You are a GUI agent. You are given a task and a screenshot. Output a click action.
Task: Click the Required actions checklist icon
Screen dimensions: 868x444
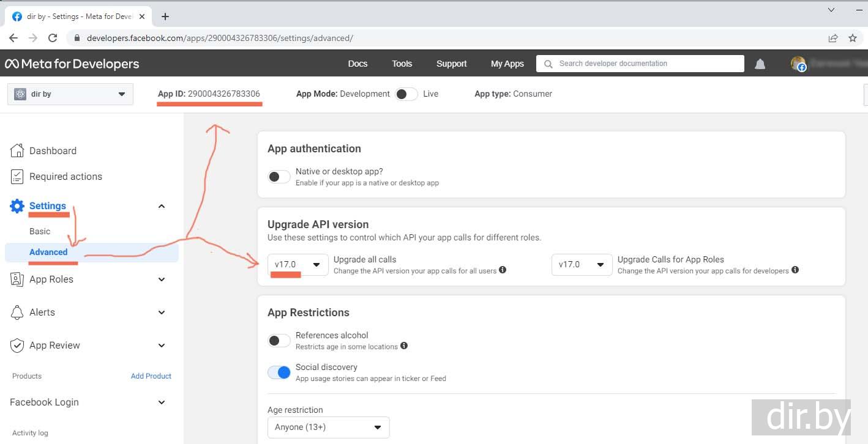click(17, 177)
